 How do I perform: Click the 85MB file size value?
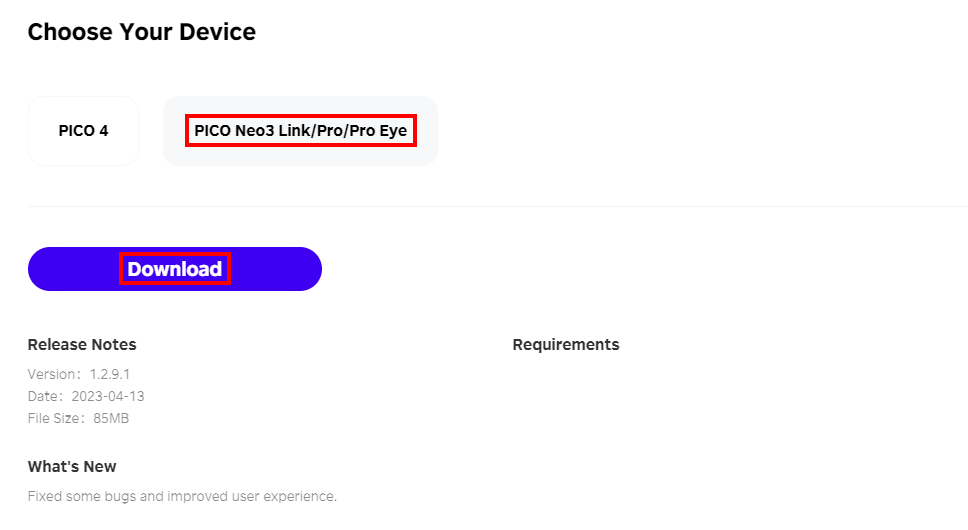coord(111,418)
